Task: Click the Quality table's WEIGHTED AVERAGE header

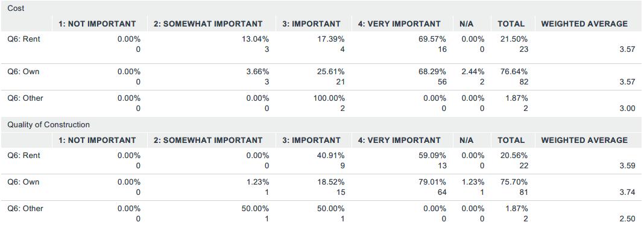Action: (x=584, y=140)
